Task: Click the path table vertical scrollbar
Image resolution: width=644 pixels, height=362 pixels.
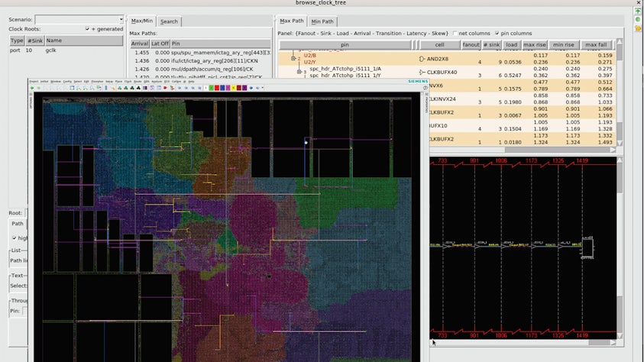Action: pyautogui.click(x=620, y=92)
